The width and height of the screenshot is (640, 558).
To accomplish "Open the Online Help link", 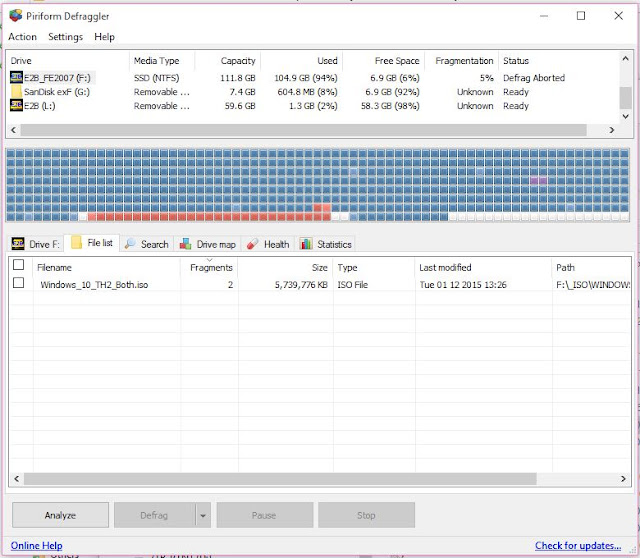I will [37, 545].
